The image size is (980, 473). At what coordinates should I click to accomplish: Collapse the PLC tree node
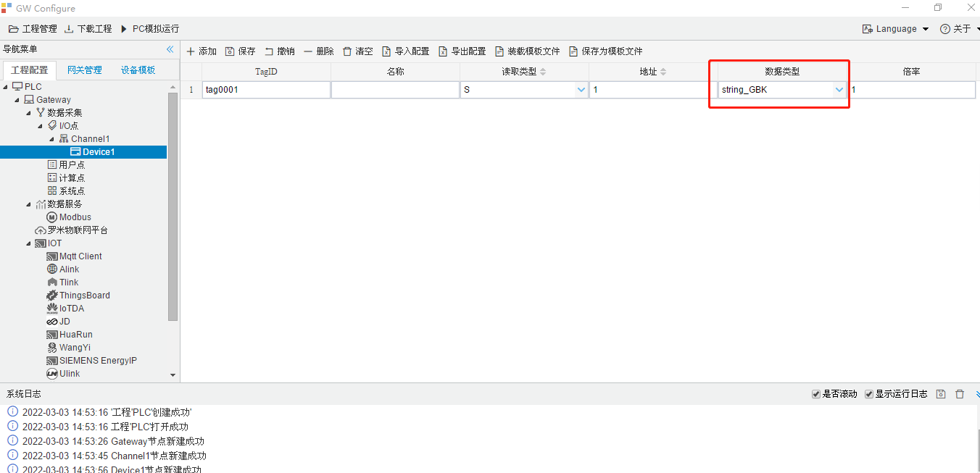pyautogui.click(x=6, y=87)
